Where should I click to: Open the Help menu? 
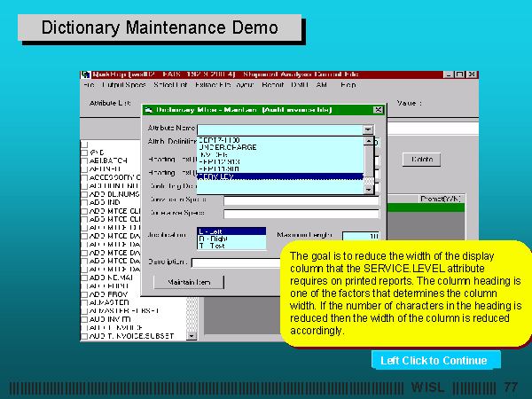[348, 86]
